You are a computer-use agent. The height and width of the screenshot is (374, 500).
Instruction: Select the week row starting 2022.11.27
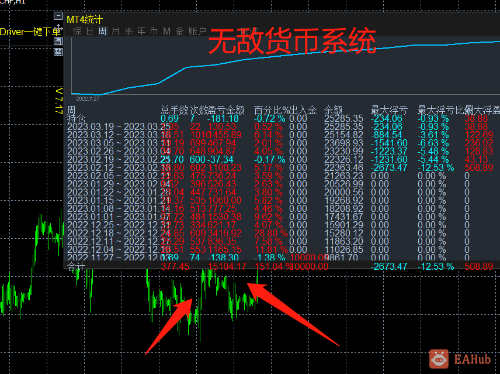coord(282,258)
